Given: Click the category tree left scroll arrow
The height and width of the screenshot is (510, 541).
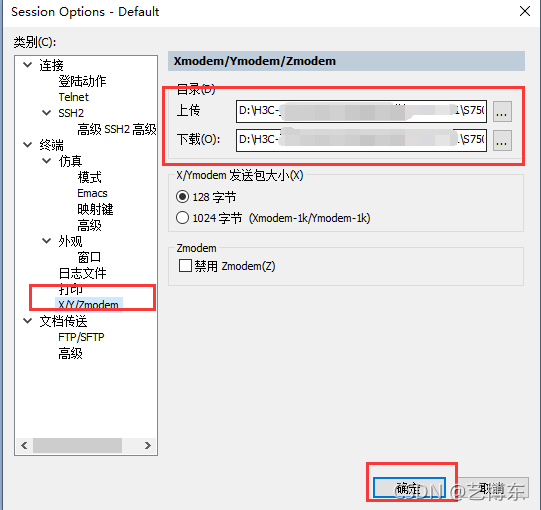Looking at the screenshot, I should click(x=24, y=445).
